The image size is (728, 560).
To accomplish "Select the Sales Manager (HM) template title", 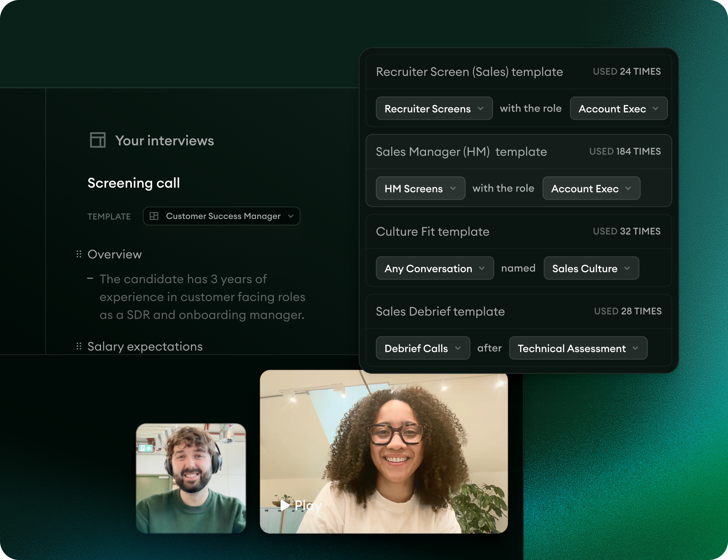I will click(461, 152).
